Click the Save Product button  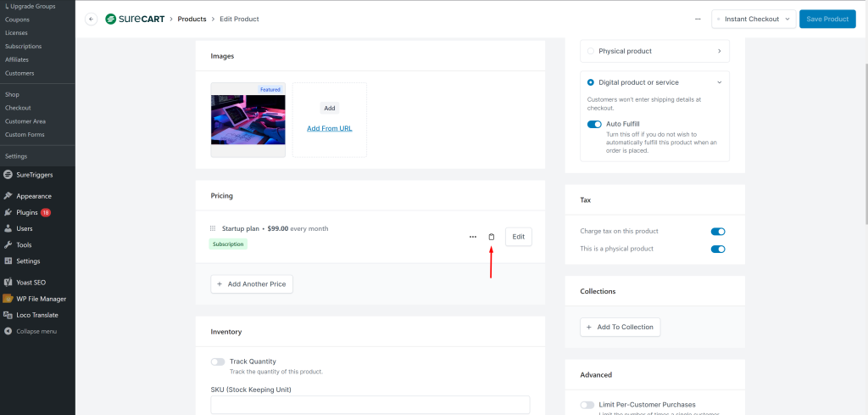coord(827,19)
